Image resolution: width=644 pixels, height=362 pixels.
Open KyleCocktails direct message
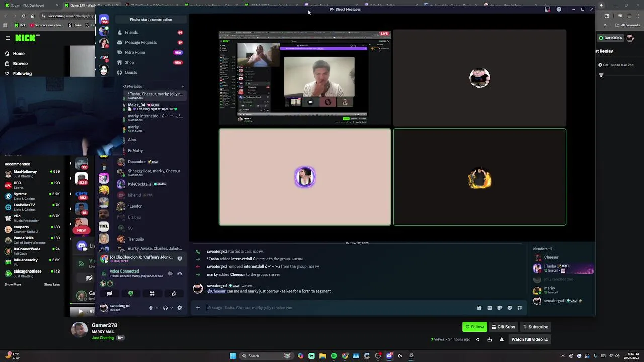click(x=151, y=184)
